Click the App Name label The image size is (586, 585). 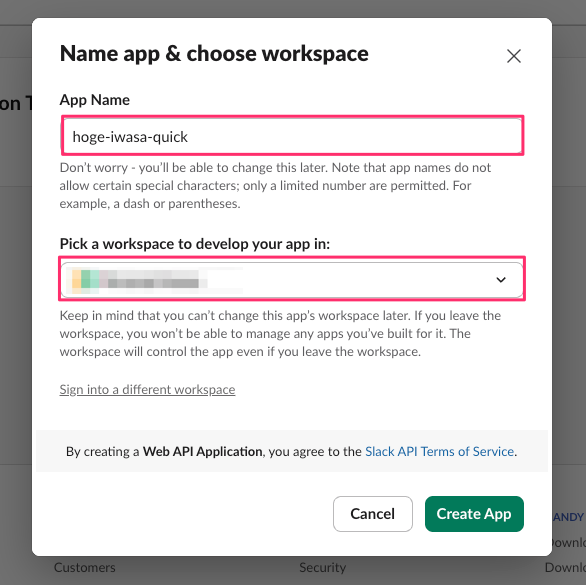95,100
